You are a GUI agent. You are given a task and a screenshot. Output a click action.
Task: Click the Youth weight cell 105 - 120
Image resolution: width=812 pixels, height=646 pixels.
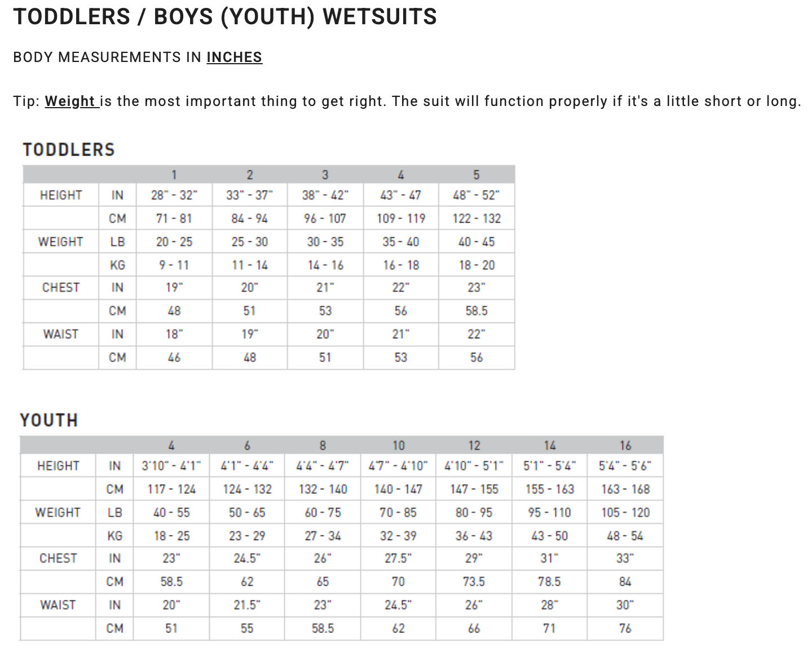click(x=625, y=513)
